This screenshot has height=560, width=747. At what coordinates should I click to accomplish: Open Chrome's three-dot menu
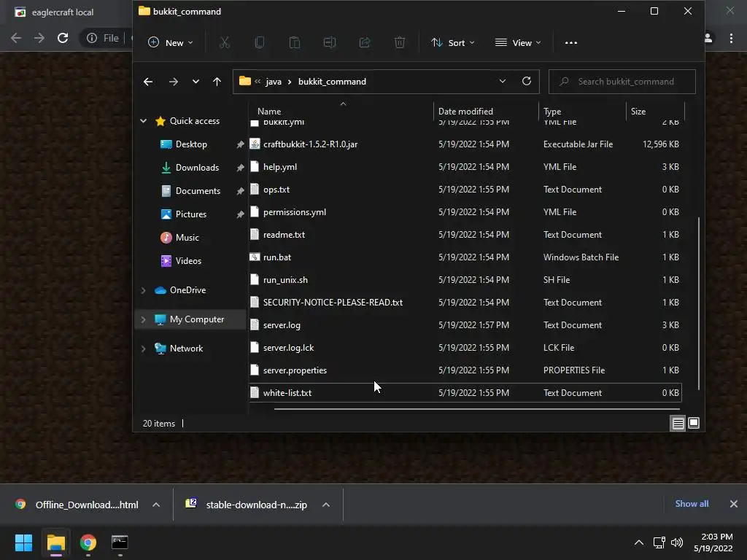(731, 38)
